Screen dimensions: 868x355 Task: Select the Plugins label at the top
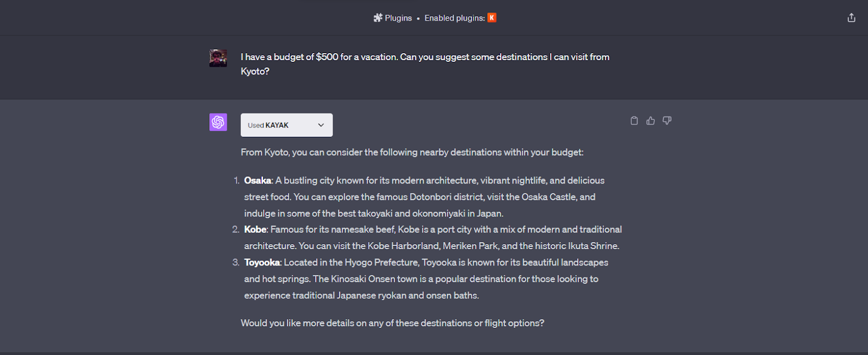(x=398, y=18)
